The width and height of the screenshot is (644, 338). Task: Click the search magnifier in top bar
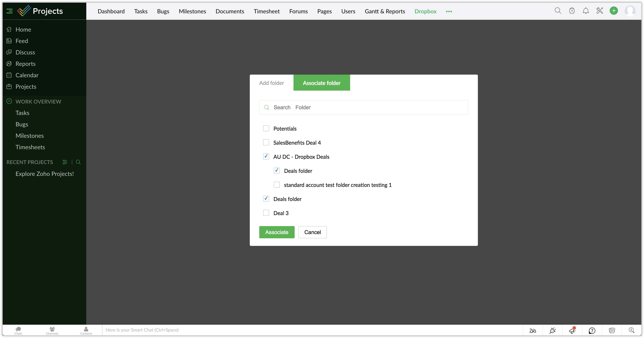pos(558,11)
